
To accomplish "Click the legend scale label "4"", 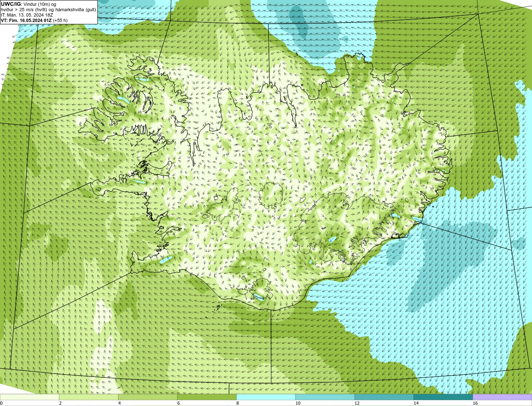I will pyautogui.click(x=119, y=403).
